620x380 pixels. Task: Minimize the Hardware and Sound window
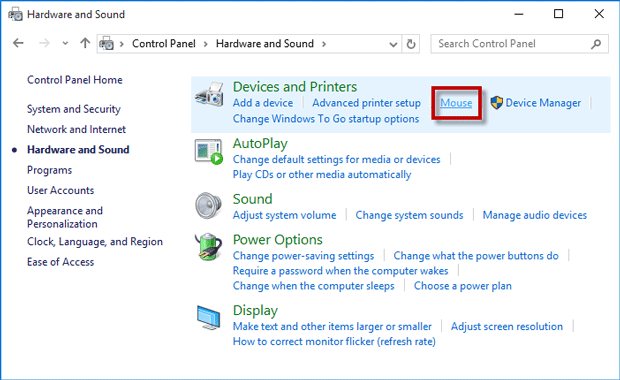[519, 14]
